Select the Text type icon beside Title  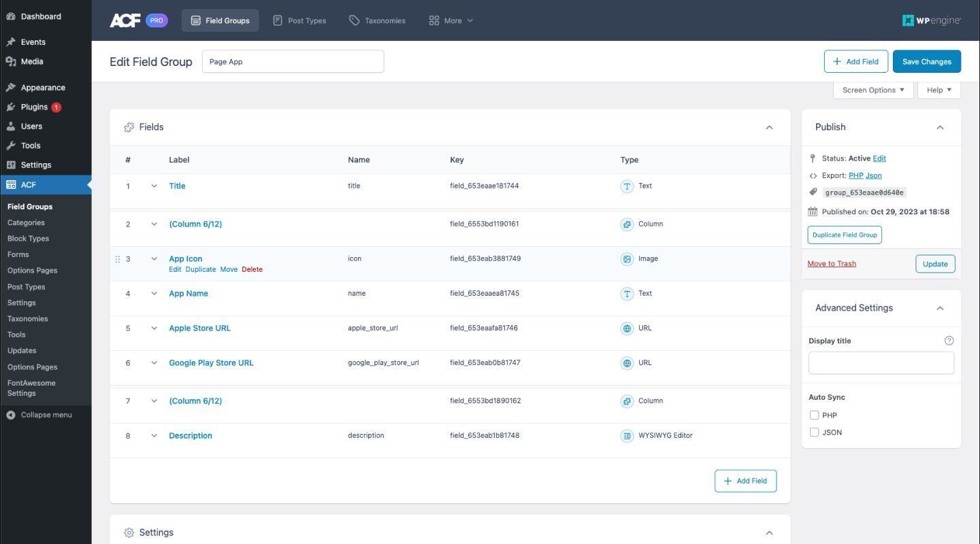tap(627, 186)
